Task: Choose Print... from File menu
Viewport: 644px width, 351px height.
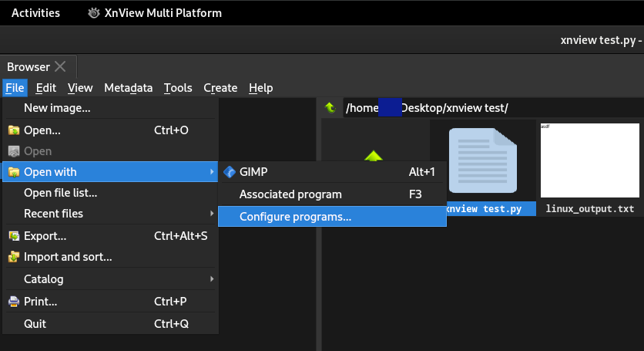Action: (110, 302)
